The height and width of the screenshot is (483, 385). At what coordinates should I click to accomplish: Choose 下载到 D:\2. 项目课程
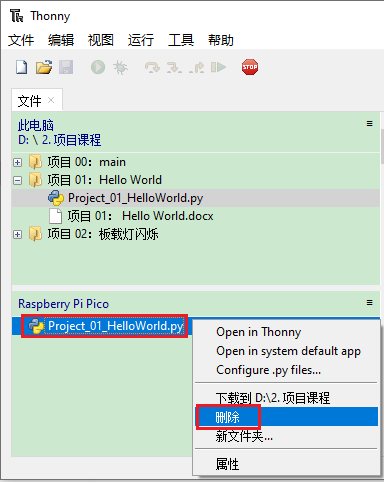(x=286, y=398)
